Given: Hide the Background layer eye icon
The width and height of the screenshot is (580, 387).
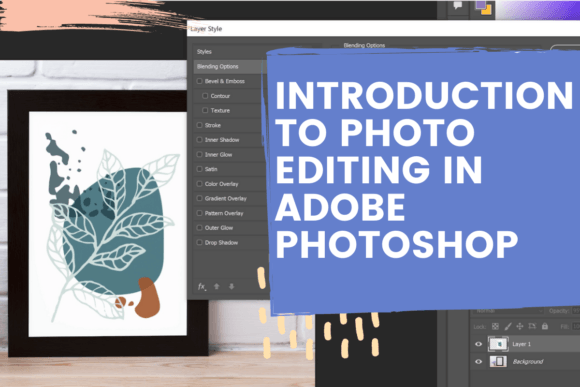Looking at the screenshot, I should click(479, 361).
